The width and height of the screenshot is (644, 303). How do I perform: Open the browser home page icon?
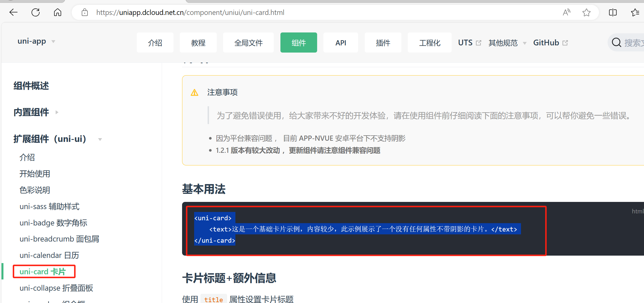click(x=58, y=12)
